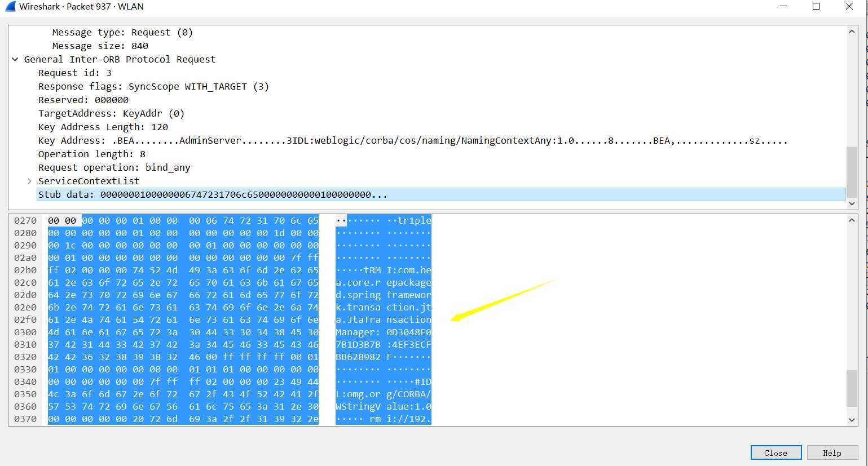Select the TargetAddress: KeyAddr (0) field

[x=111, y=113]
